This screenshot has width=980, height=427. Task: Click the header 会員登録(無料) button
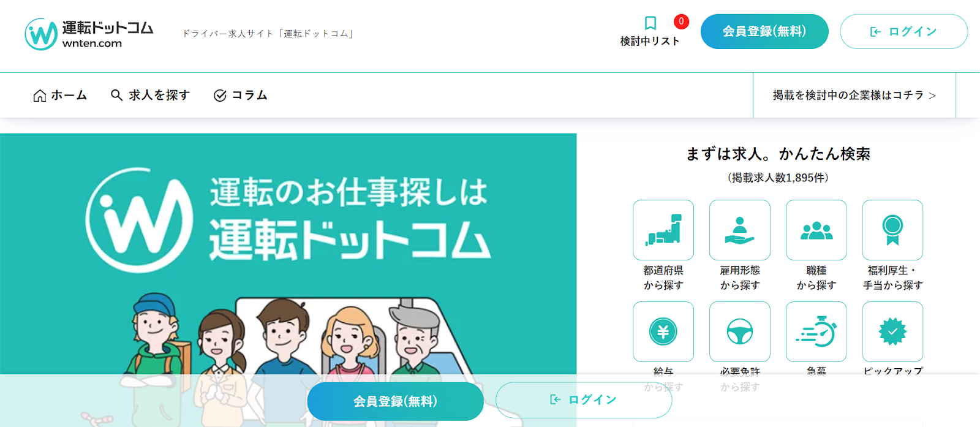764,31
